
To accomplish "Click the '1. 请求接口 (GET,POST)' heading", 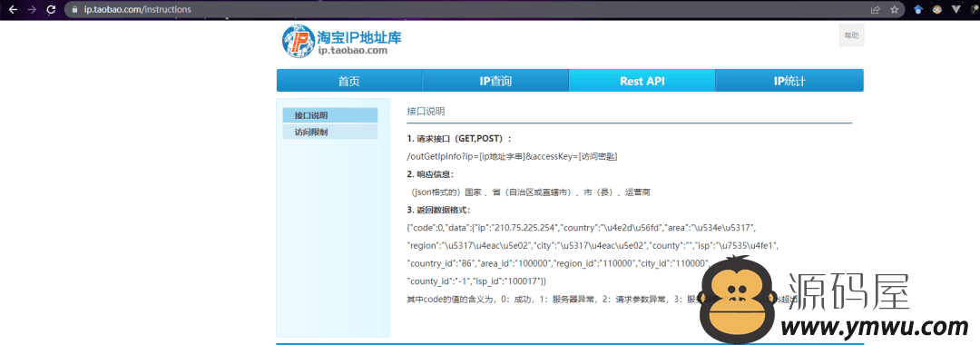I will (459, 138).
